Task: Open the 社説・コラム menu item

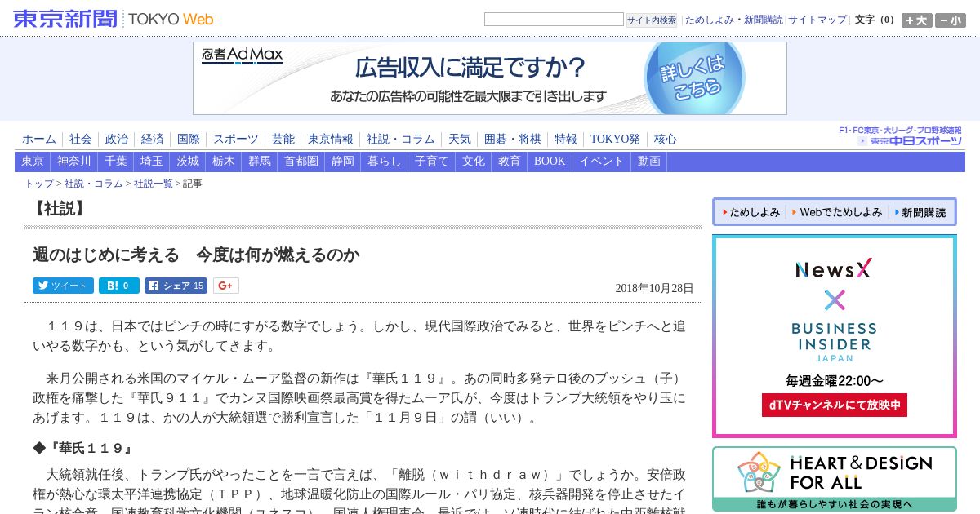Action: tap(400, 140)
